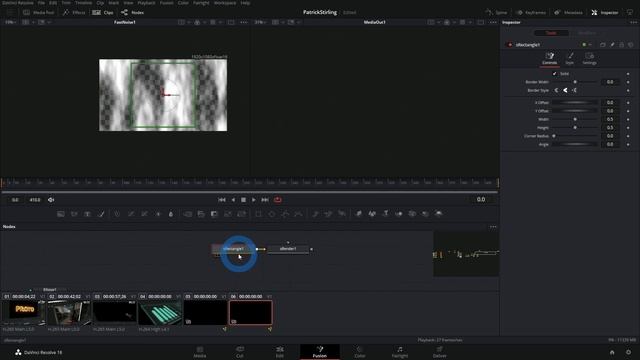Open the left viewer zoom dropdown
Viewport: 640px width, 360px height.
pos(10,22)
